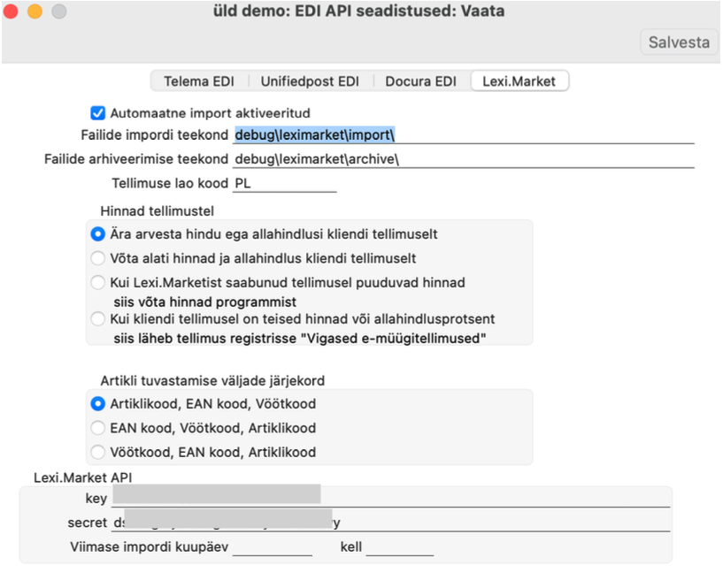Click the Failide arhiveerimise teekond field
Image resolution: width=723 pixels, height=588 pixels.
pos(464,159)
